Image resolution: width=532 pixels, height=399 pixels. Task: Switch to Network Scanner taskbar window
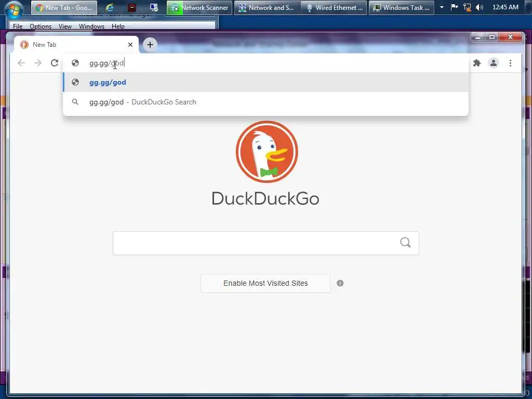tap(199, 7)
